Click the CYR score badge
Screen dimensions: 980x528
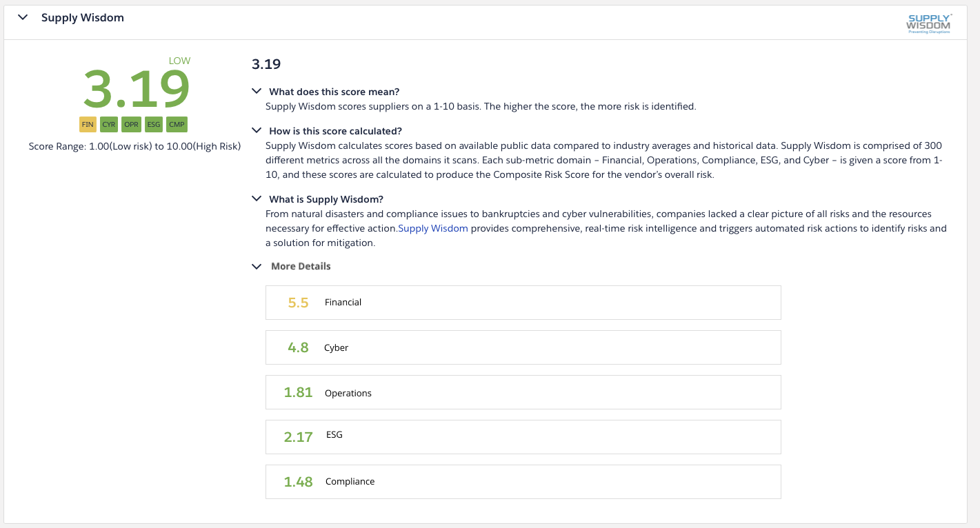point(109,125)
